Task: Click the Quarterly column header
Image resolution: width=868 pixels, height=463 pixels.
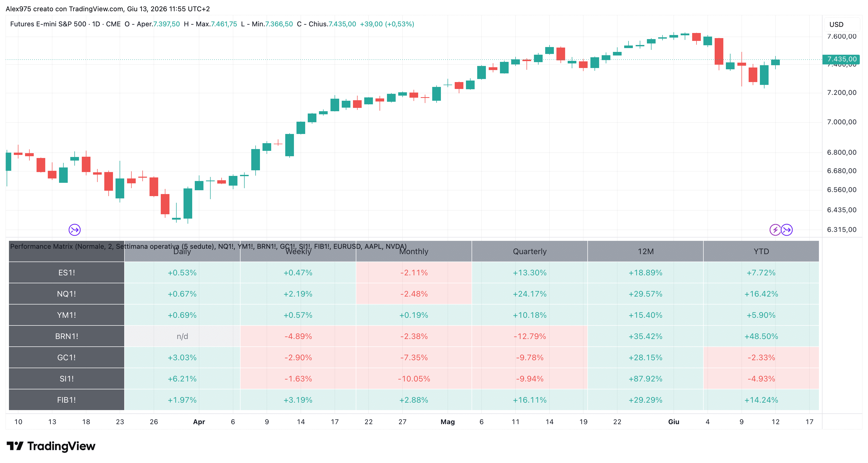Action: 530,251
